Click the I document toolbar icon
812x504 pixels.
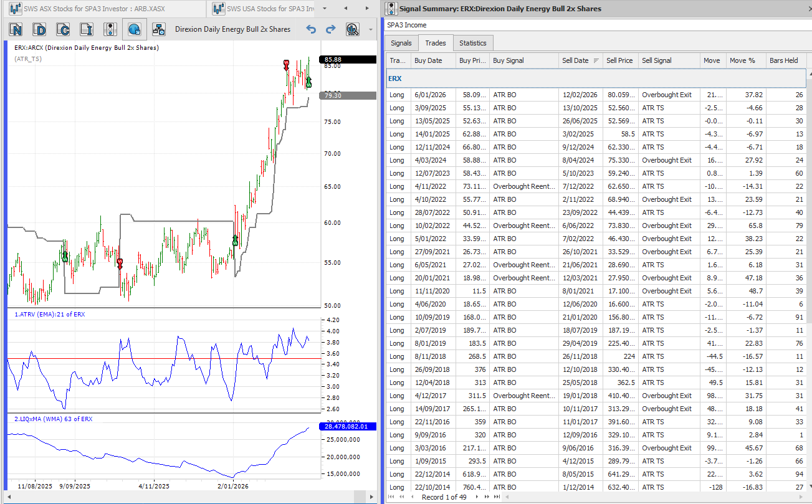point(86,29)
